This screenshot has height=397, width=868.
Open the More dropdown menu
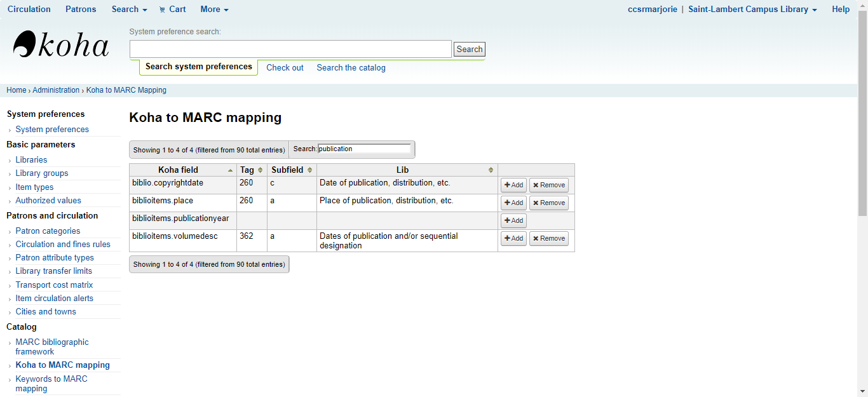point(214,9)
